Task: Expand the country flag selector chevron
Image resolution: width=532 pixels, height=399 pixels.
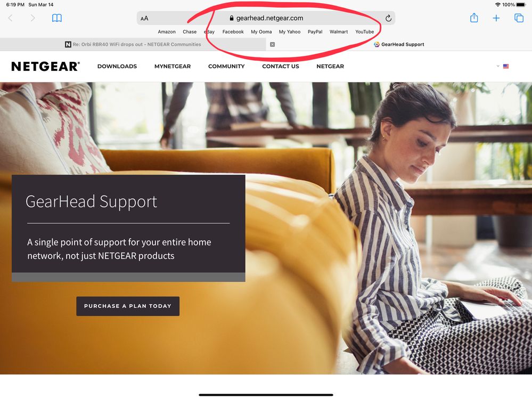Action: point(498,66)
